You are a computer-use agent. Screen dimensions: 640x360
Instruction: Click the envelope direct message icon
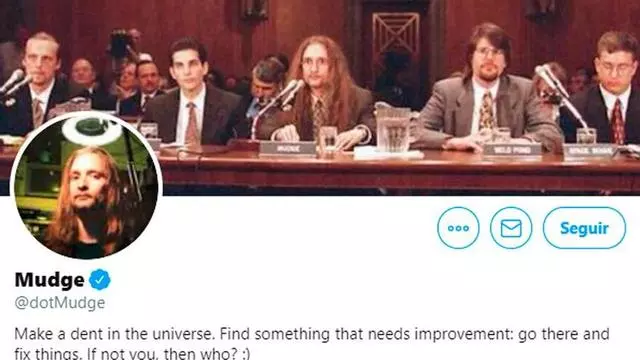(511, 228)
